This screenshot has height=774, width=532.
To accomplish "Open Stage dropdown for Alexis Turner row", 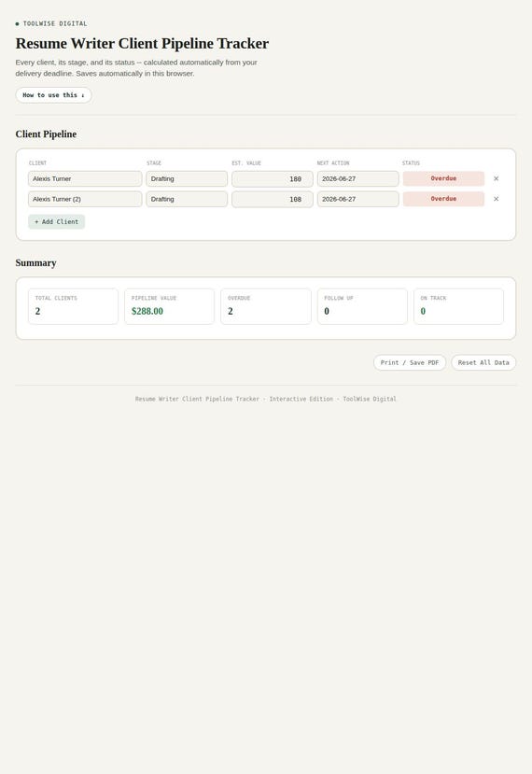I will pos(187,178).
